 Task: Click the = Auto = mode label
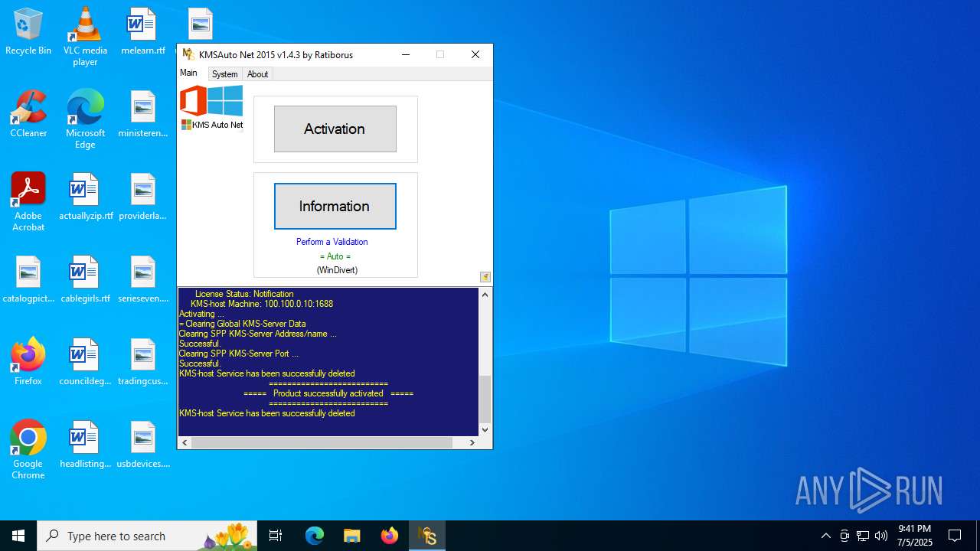[335, 256]
